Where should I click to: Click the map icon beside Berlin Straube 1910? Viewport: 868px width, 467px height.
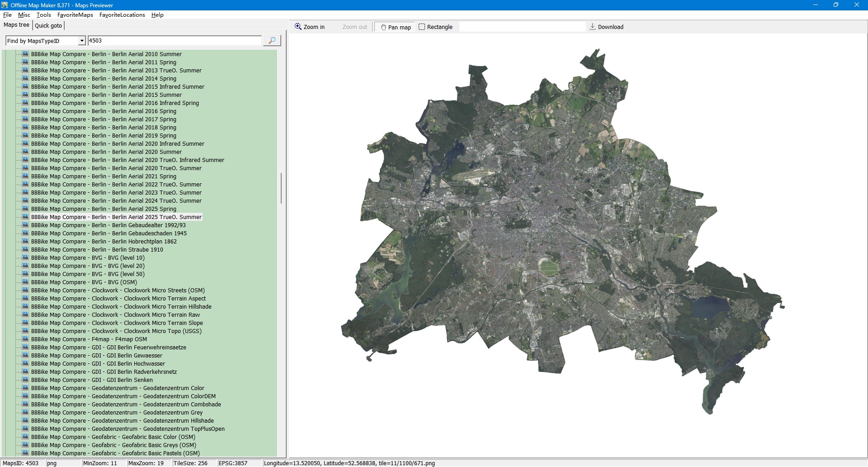pos(25,249)
